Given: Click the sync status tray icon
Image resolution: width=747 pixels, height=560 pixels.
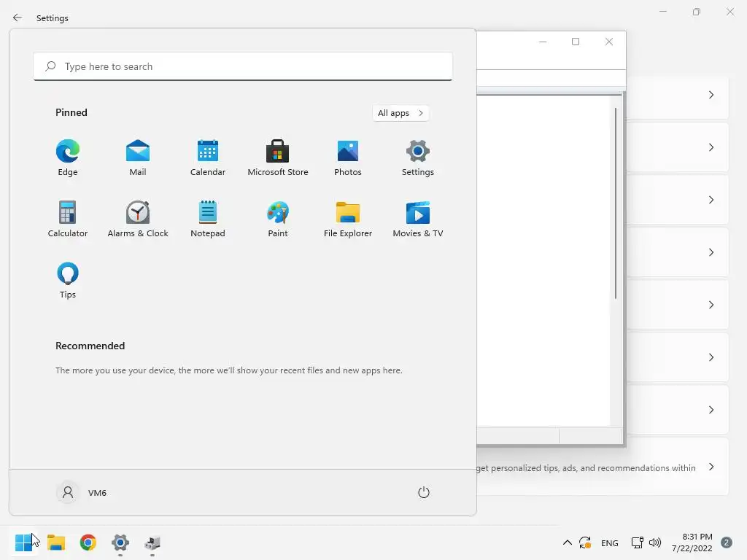Looking at the screenshot, I should [x=585, y=542].
